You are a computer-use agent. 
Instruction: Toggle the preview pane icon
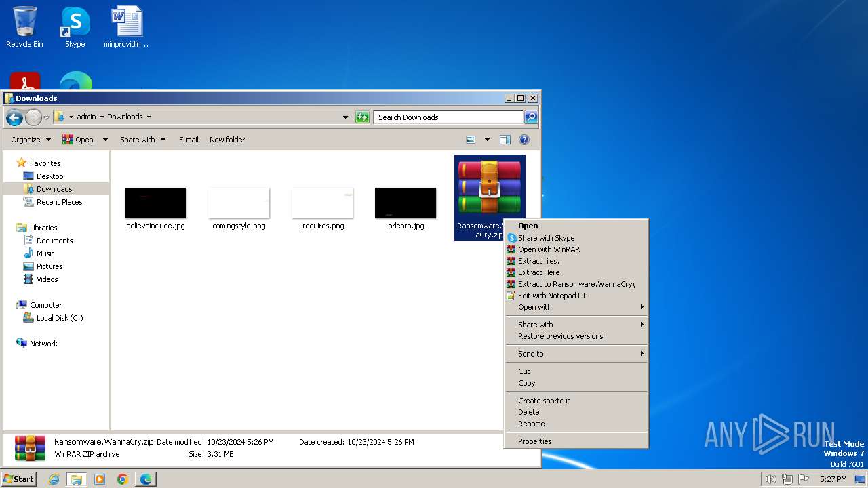pos(505,140)
